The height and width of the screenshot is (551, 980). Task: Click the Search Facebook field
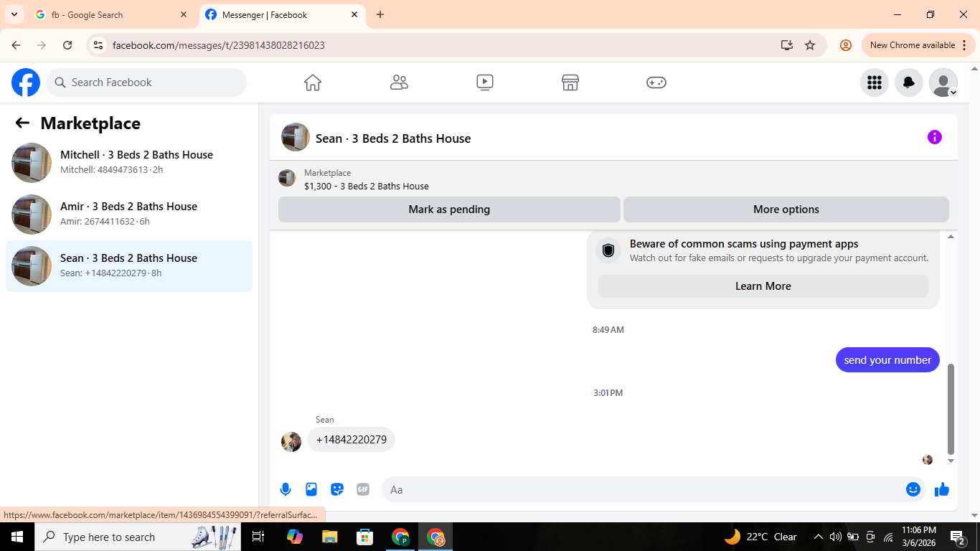coord(146,83)
